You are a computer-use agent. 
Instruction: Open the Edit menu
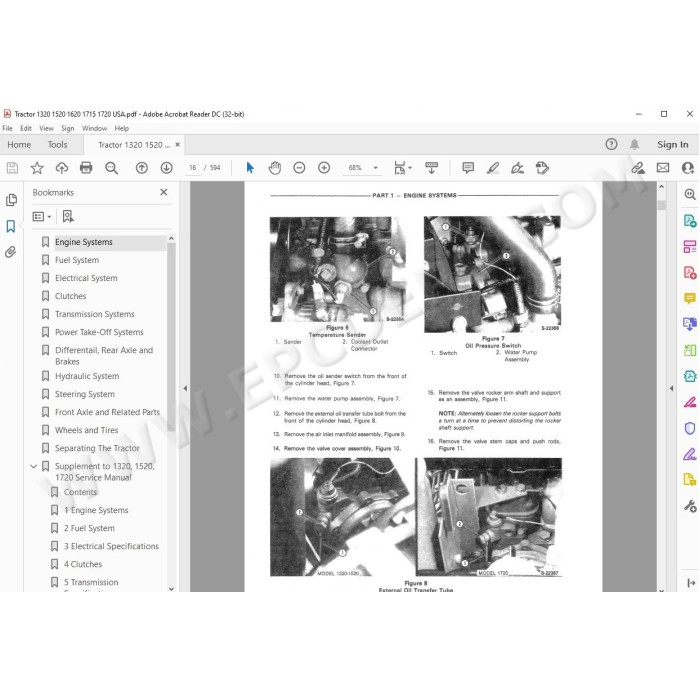26,128
